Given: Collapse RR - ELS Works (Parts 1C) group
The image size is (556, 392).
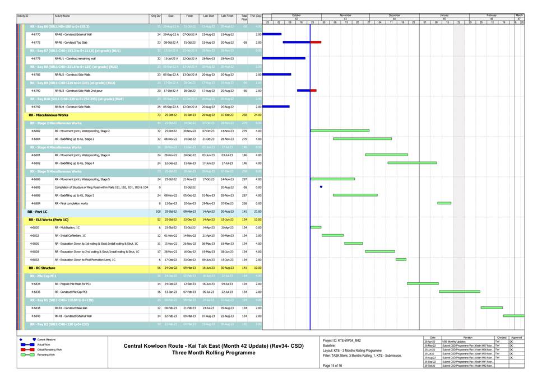Looking at the screenshot, I should 52,220.
